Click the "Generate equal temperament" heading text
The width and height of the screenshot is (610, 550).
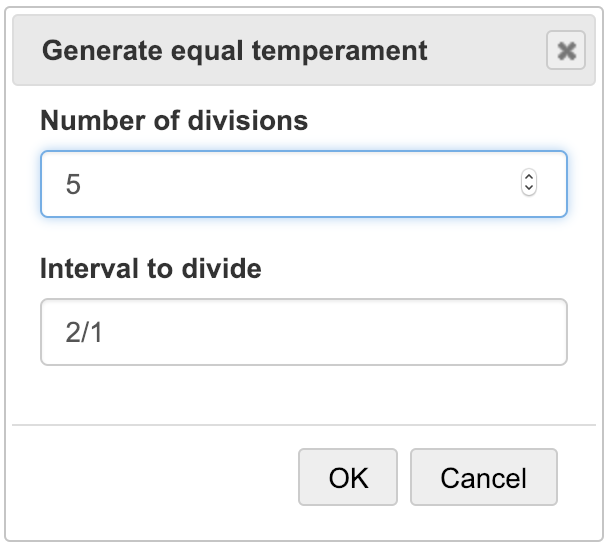coord(235,50)
